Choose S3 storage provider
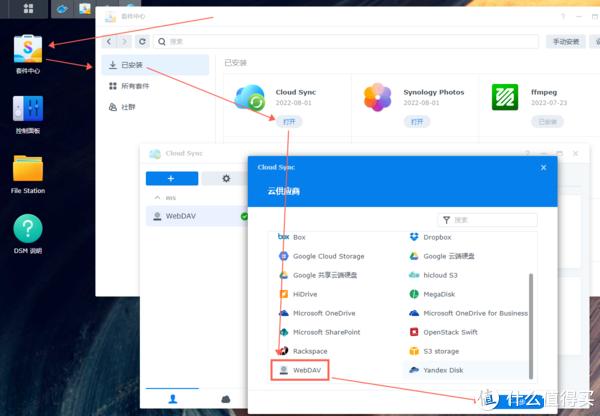This screenshot has width=600, height=416. pyautogui.click(x=434, y=351)
